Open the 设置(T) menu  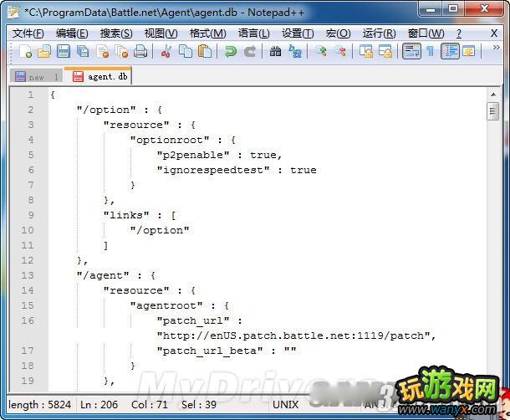coord(298,33)
